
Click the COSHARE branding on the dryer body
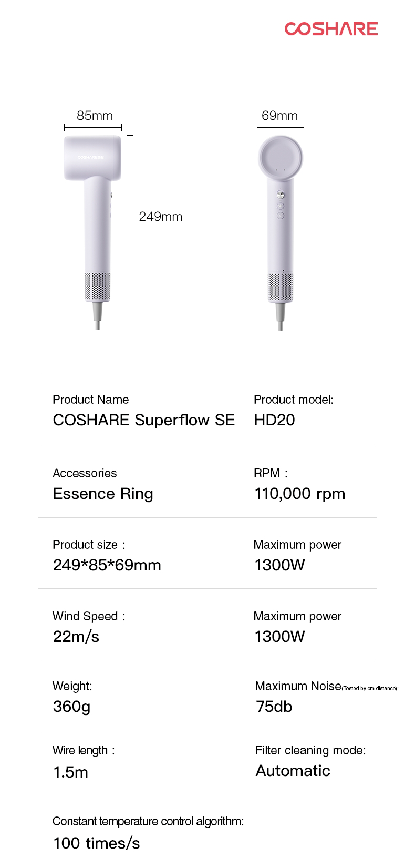(92, 157)
